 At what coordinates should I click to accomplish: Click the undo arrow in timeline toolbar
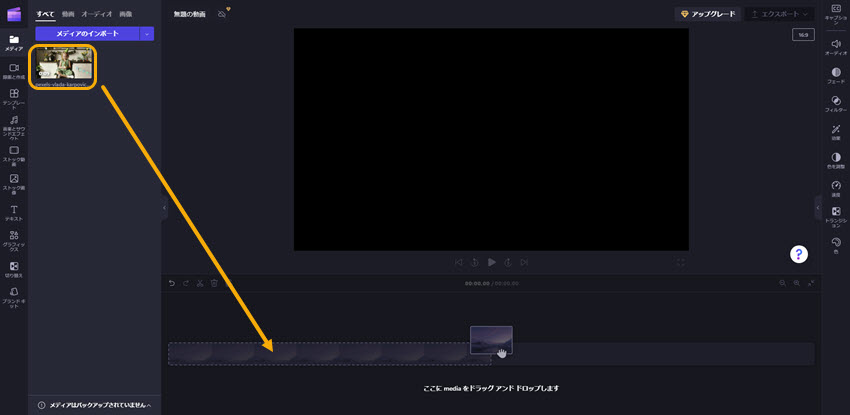point(171,283)
